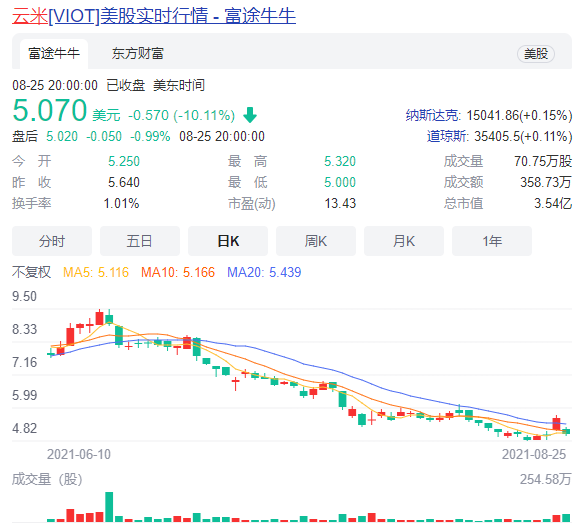Image resolution: width=582 pixels, height=530 pixels.
Task: Select the 月K chart tab
Action: pos(404,241)
